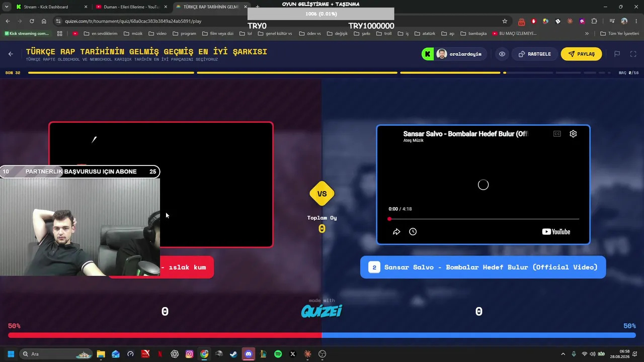Open the 'en sevdiklerim' bookmark folder
The height and width of the screenshot is (362, 644).
[101, 34]
